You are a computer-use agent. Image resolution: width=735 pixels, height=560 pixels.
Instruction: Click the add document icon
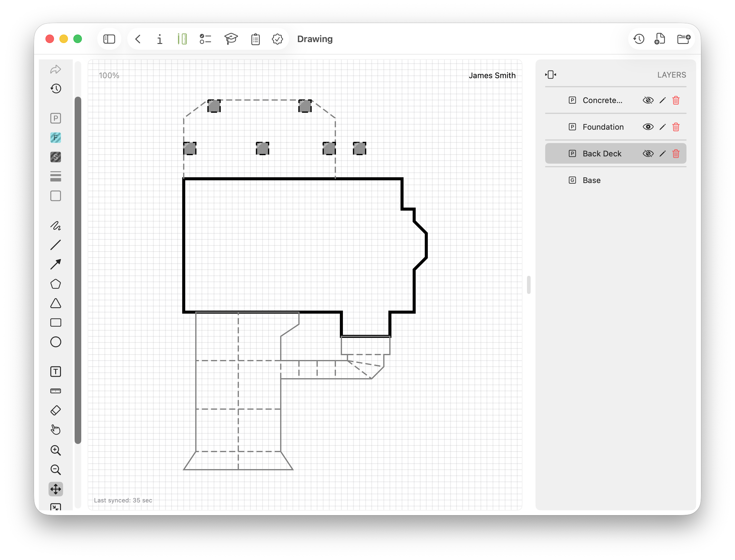point(660,39)
